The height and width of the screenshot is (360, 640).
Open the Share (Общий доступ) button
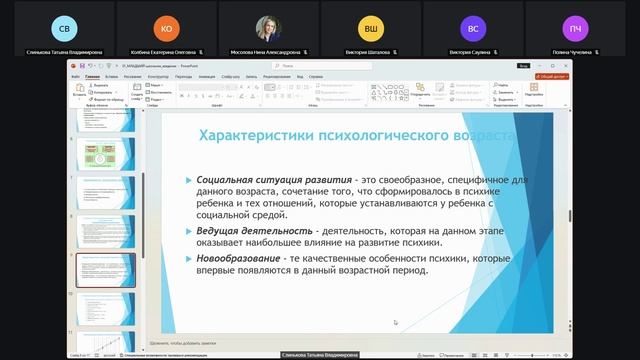(x=552, y=76)
